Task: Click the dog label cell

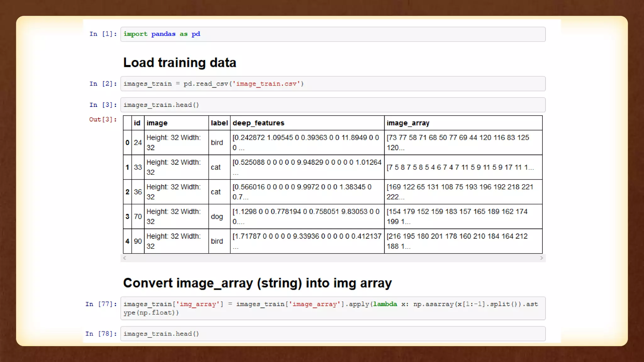Action: tap(217, 217)
